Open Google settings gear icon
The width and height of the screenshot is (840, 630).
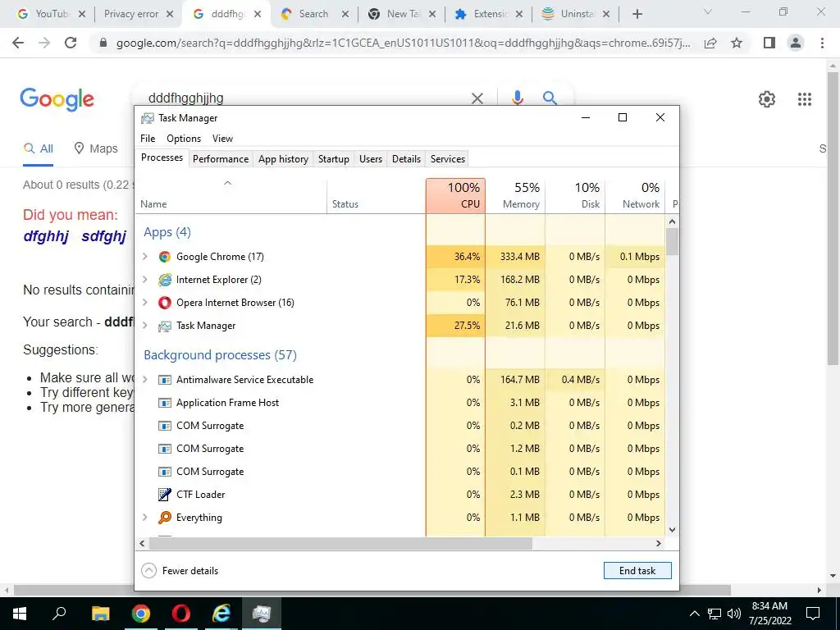click(767, 99)
